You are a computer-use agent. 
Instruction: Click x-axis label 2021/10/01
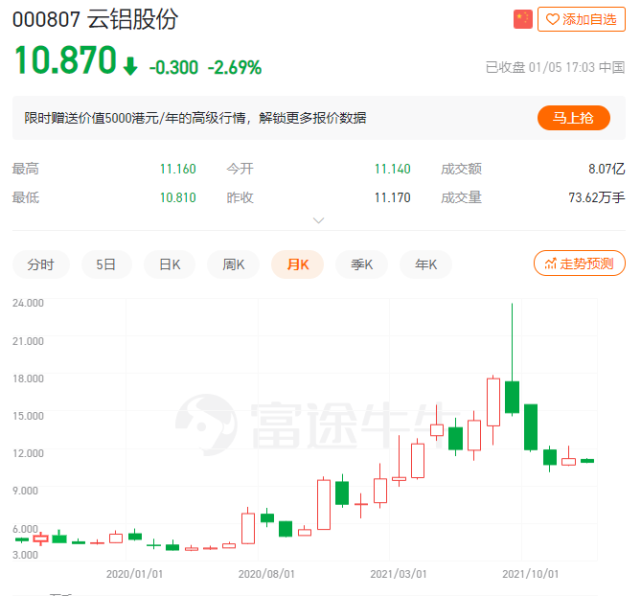coord(531,574)
